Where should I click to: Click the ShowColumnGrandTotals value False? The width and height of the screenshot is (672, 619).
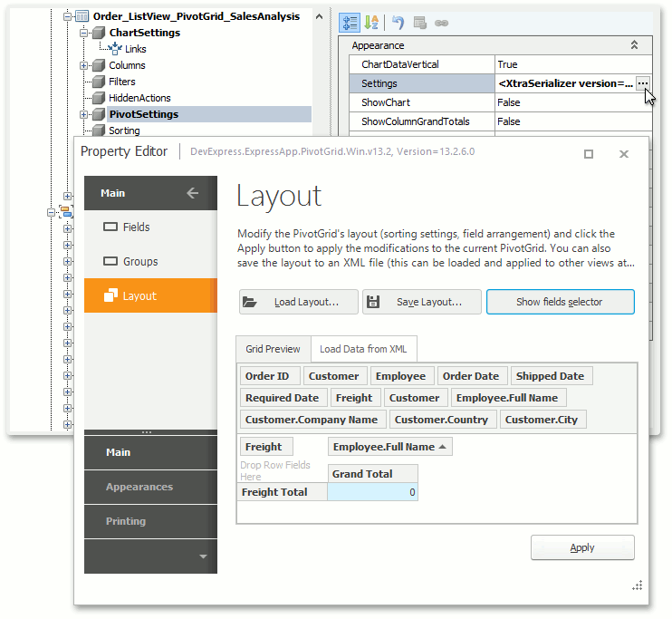coord(573,121)
